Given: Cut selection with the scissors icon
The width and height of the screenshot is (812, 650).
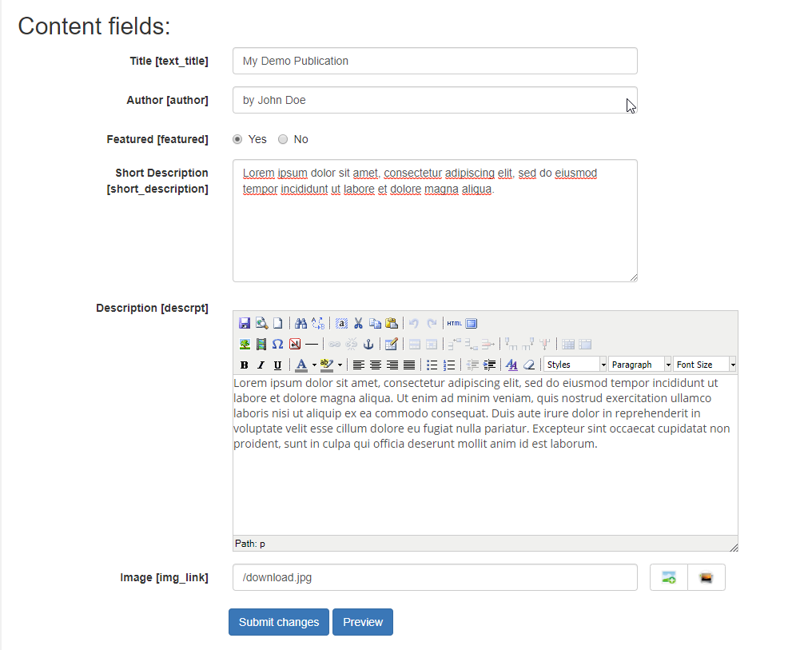Looking at the screenshot, I should (x=358, y=323).
